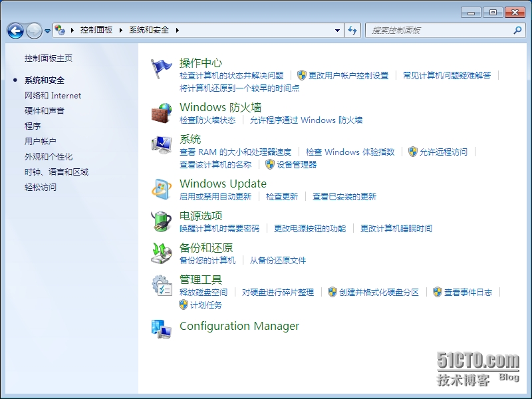Click 检查 Windows 体验指数 link
The height and width of the screenshot is (399, 532).
click(x=350, y=152)
